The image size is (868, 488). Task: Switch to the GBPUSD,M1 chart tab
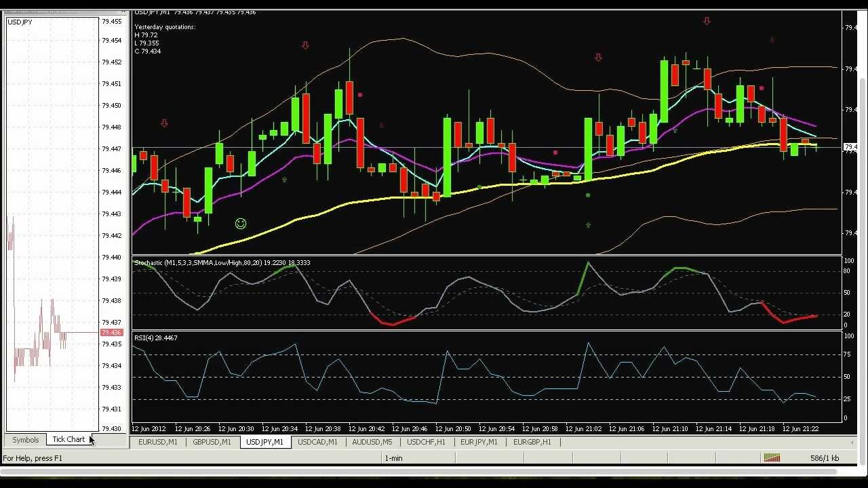click(212, 442)
